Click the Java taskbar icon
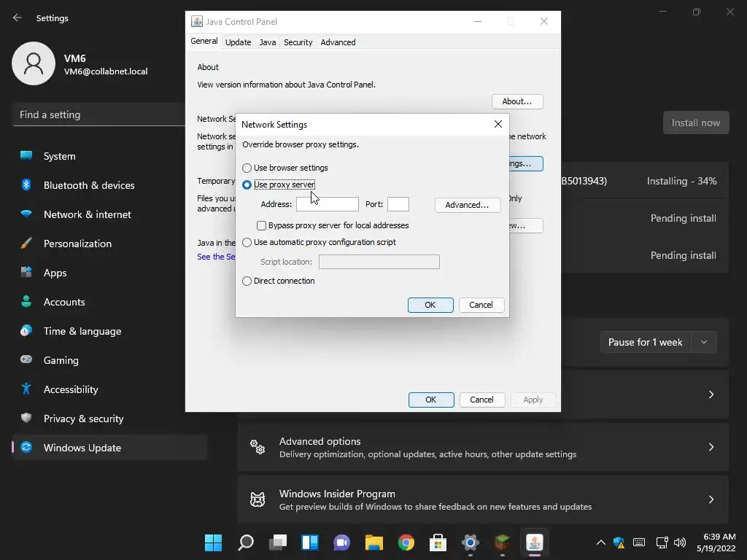Viewport: 747px width, 560px height. tap(535, 542)
